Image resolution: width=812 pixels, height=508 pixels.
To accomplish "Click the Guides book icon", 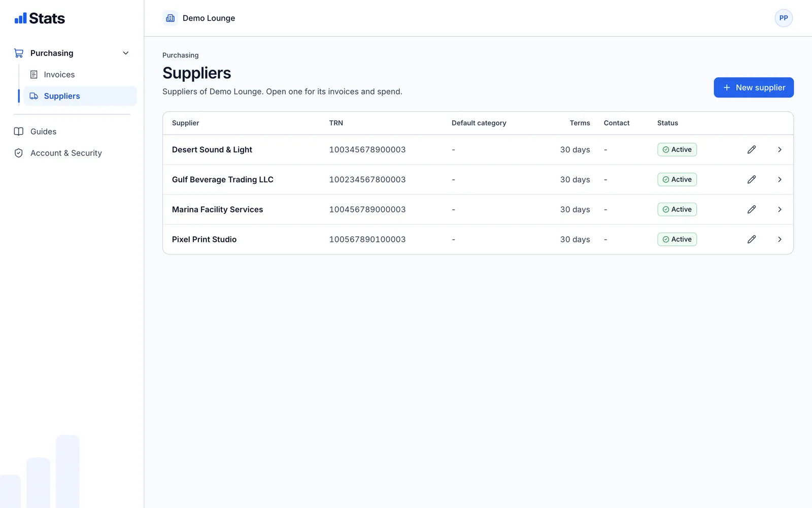I will 19,132.
